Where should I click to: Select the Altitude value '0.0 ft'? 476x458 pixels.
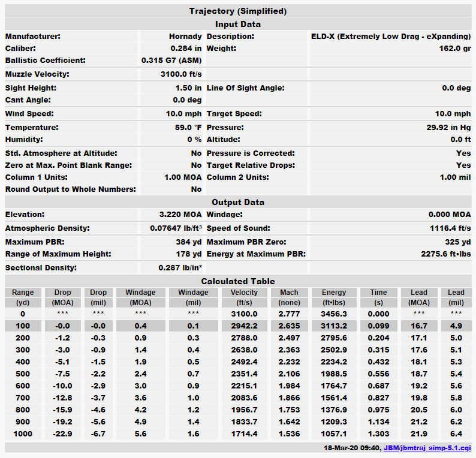point(461,140)
